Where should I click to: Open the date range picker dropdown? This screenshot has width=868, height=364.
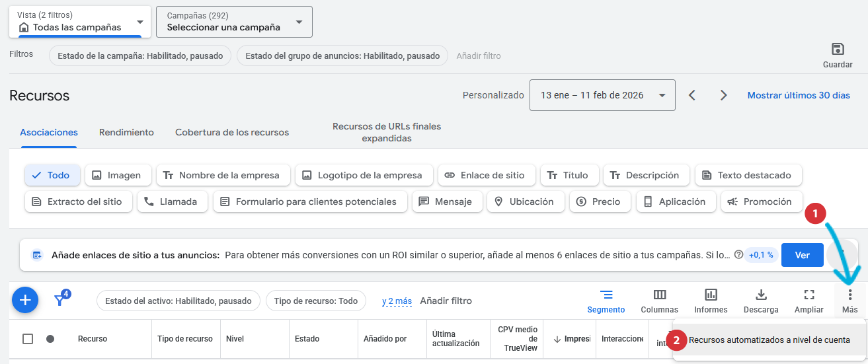602,95
